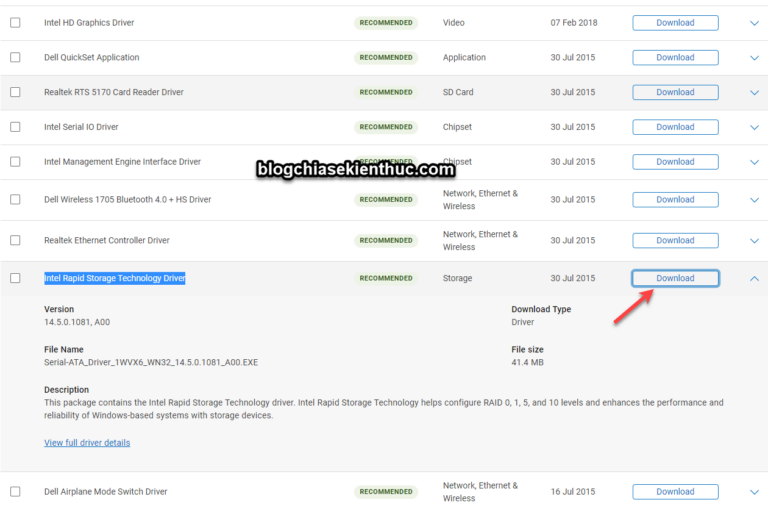Click Realtek RTS 5170 Card Reader Driver text
This screenshot has height=508, width=768.
pyautogui.click(x=114, y=92)
